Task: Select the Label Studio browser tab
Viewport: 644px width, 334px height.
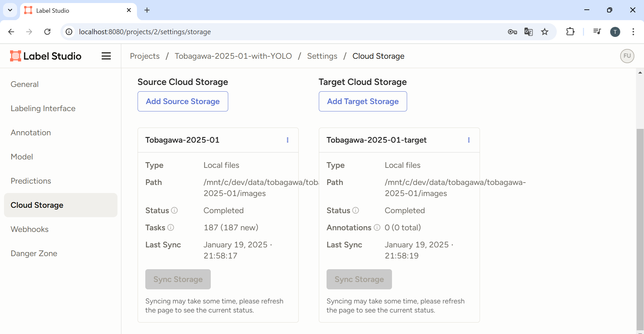Action: point(79,10)
